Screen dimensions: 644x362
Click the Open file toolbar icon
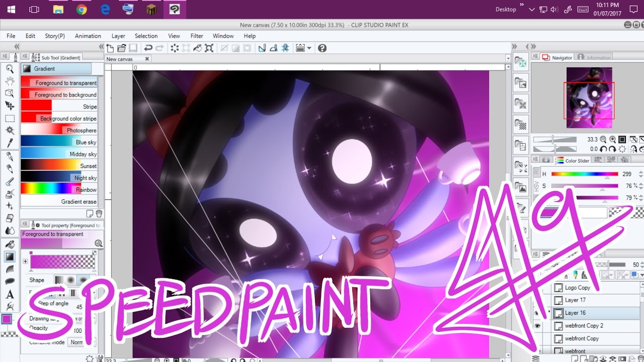121,48
